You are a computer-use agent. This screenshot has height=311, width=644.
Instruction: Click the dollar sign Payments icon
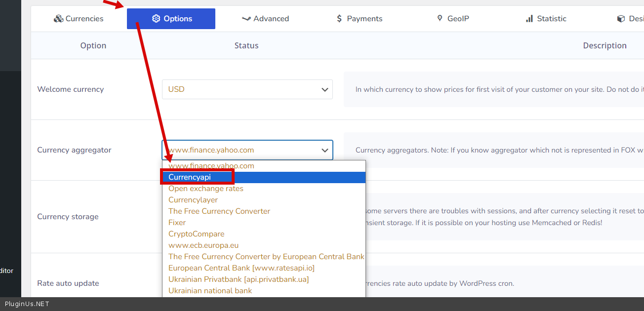pyautogui.click(x=339, y=19)
